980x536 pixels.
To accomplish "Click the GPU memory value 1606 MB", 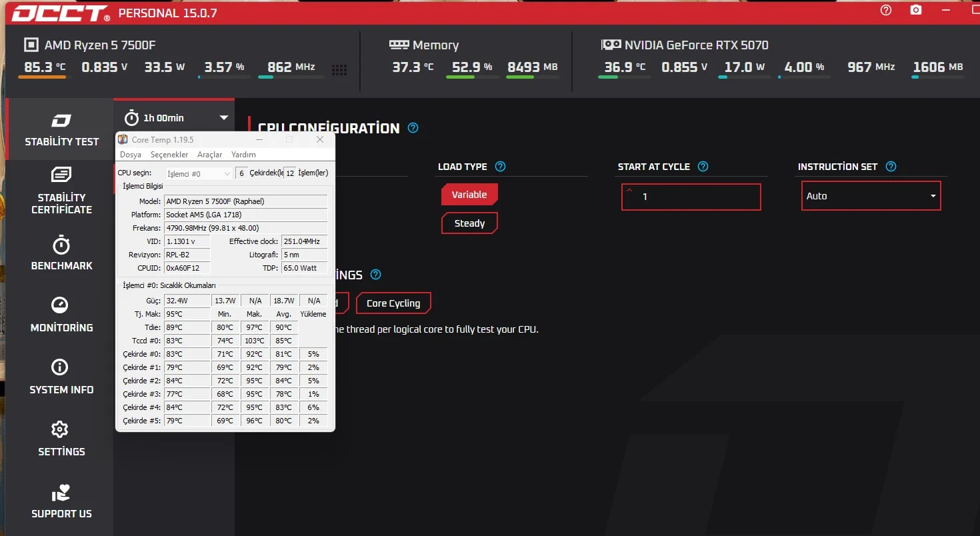I will (938, 67).
